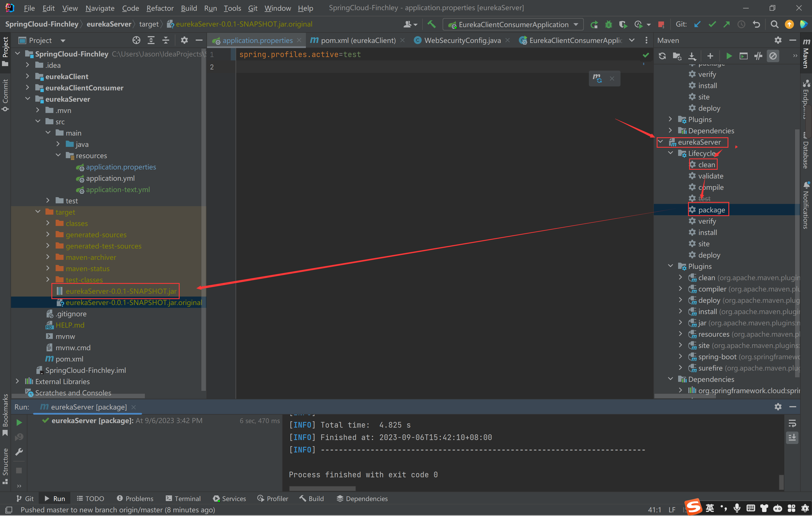Image resolution: width=812 pixels, height=516 pixels.
Task: Toggle scroll to end in Run console
Action: [792, 438]
